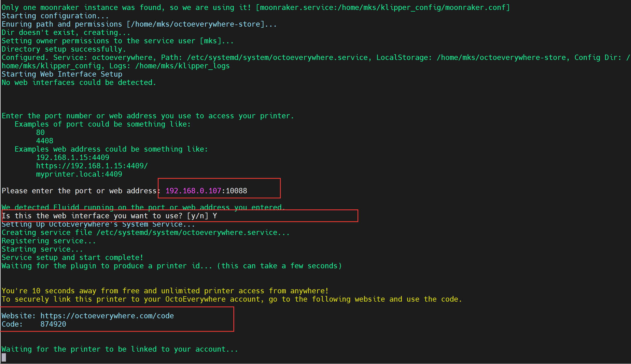This screenshot has height=364, width=631.
Task: Click 'To securely link this printer' line
Action: pyautogui.click(x=232, y=299)
